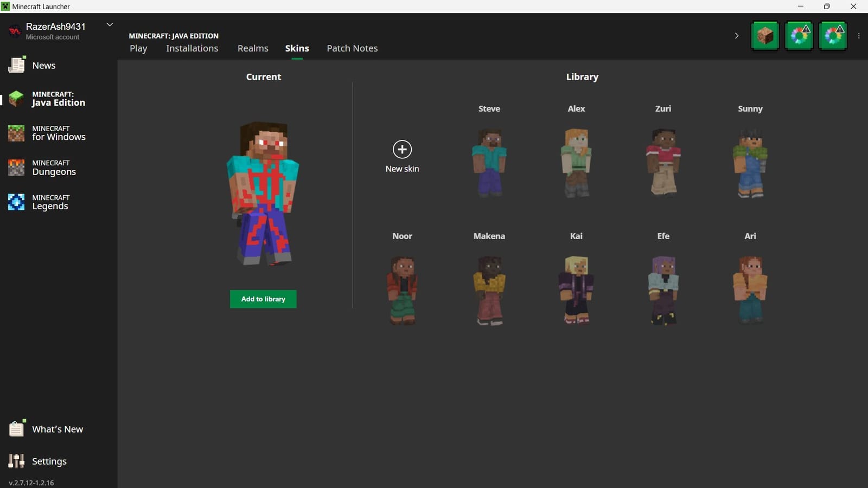Open Minecraft Legends from sidebar
This screenshot has width=868, height=488.
point(50,202)
